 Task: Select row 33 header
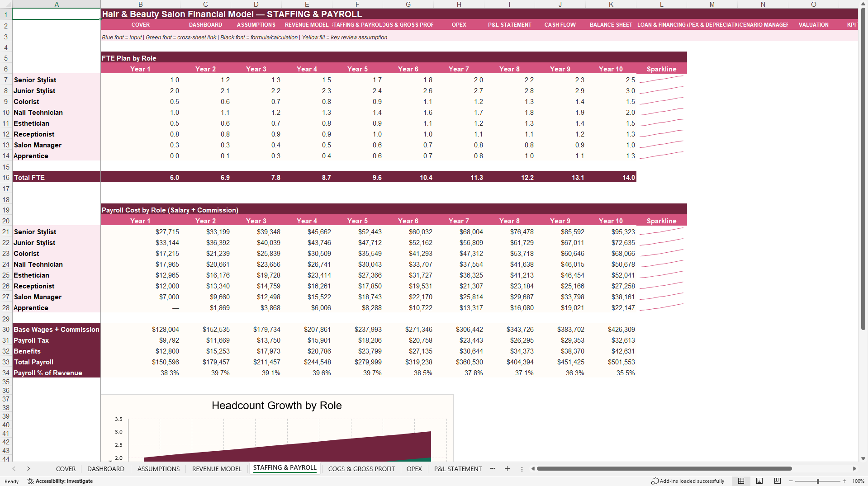6,362
